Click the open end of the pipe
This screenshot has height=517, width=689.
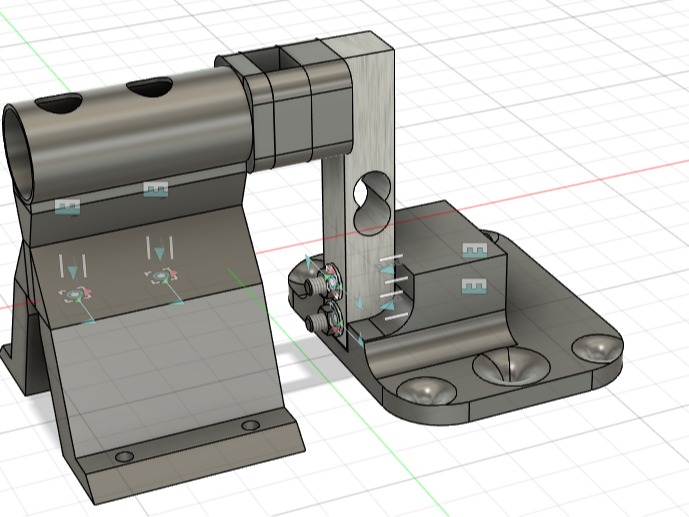18,155
